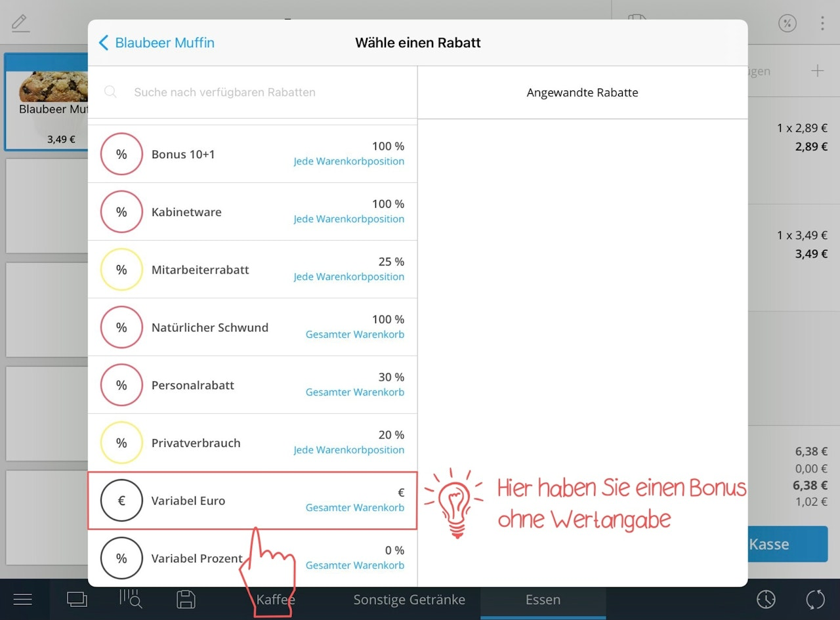This screenshot has height=620, width=840.
Task: Click 'Jede Warenkorbposition' under Mitarbeiterrabatt
Action: (349, 277)
